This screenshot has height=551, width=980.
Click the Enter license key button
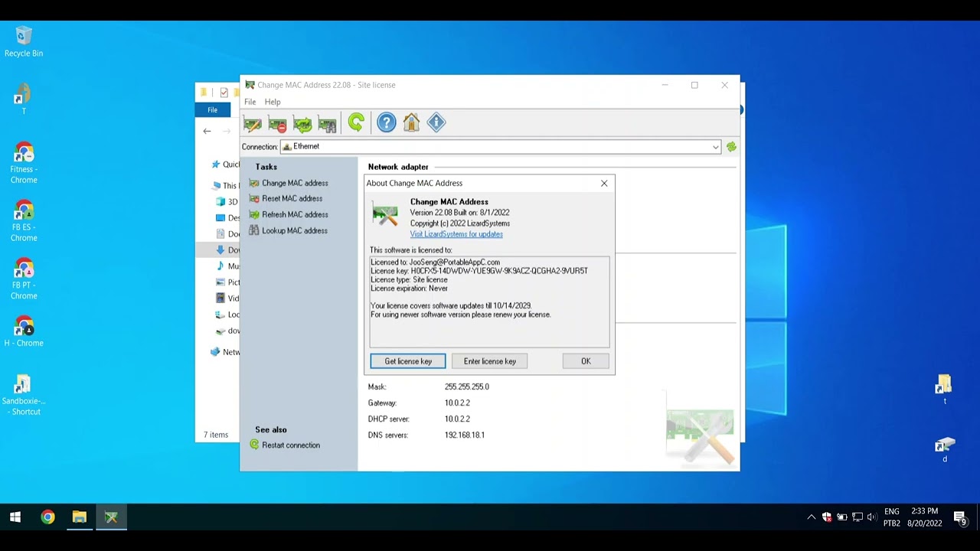click(x=490, y=361)
